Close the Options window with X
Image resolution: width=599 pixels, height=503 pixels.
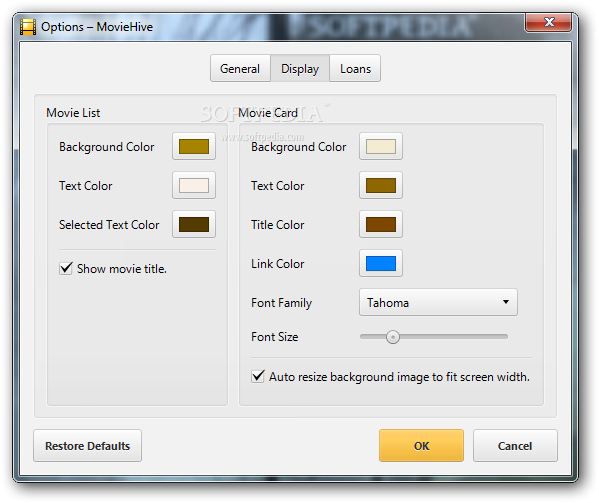tap(549, 22)
